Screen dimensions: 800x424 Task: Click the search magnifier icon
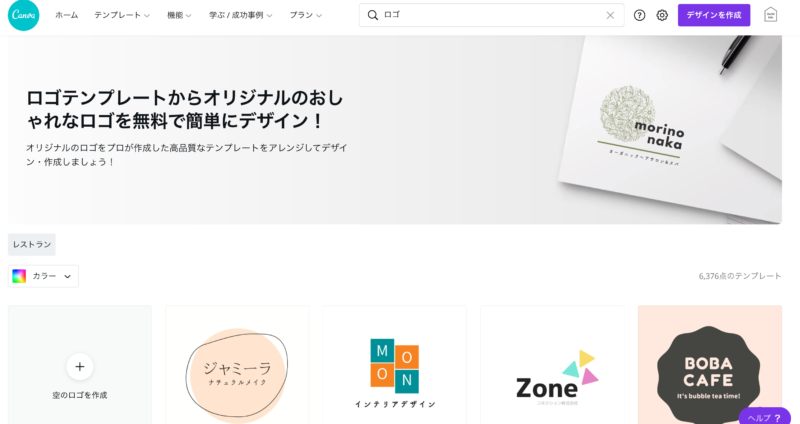click(x=373, y=15)
